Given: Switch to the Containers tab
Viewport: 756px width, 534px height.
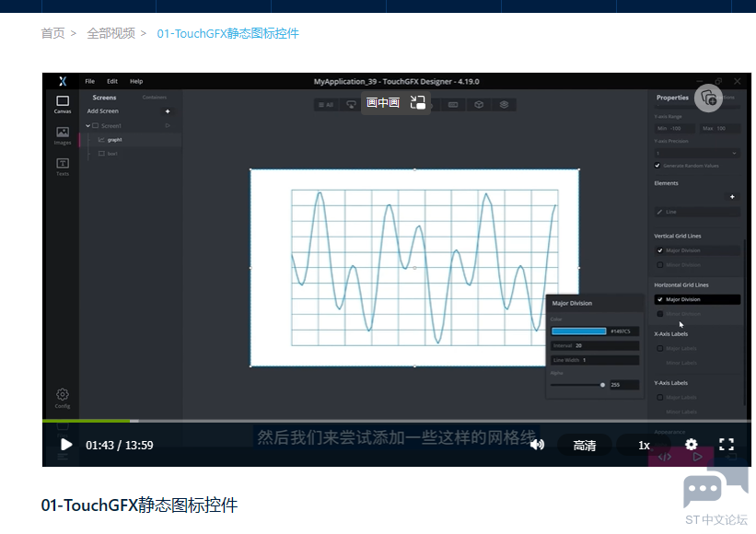Looking at the screenshot, I should click(155, 98).
